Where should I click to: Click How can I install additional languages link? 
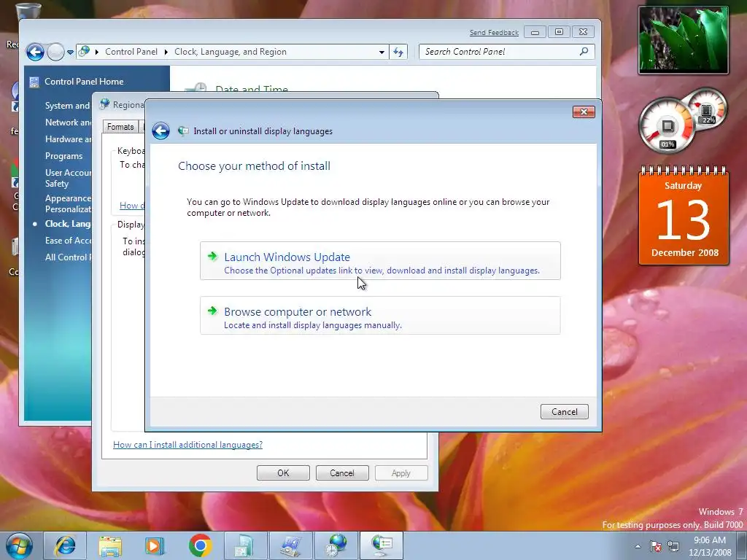(187, 445)
